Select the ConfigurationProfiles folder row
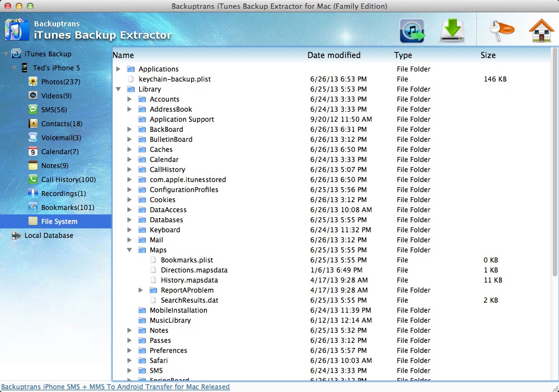 coord(331,190)
